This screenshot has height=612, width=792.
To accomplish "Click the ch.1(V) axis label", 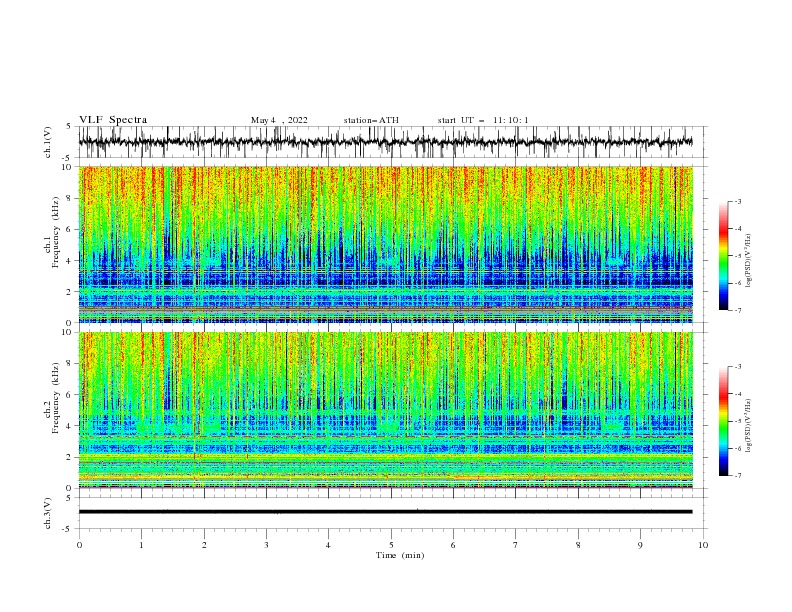I will [48, 142].
